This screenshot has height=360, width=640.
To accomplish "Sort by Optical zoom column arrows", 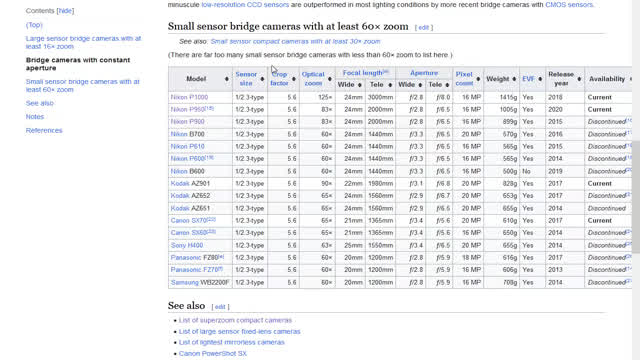I will pyautogui.click(x=329, y=79).
